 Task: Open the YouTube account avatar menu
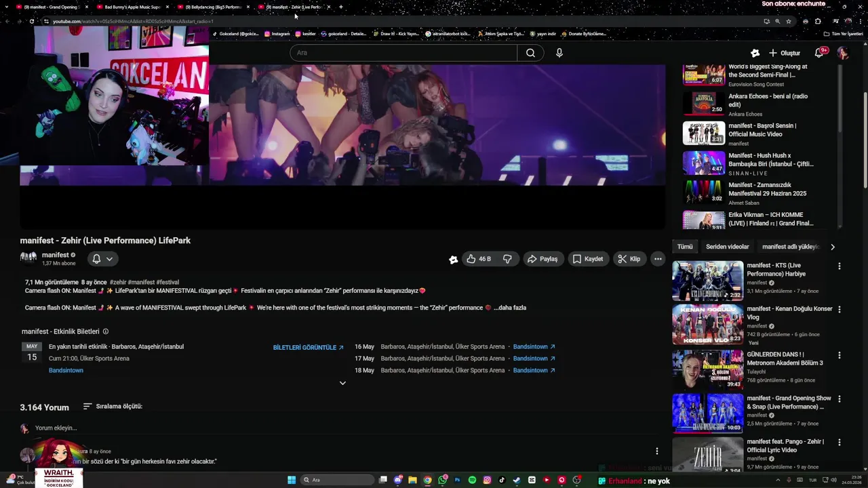coord(843,53)
